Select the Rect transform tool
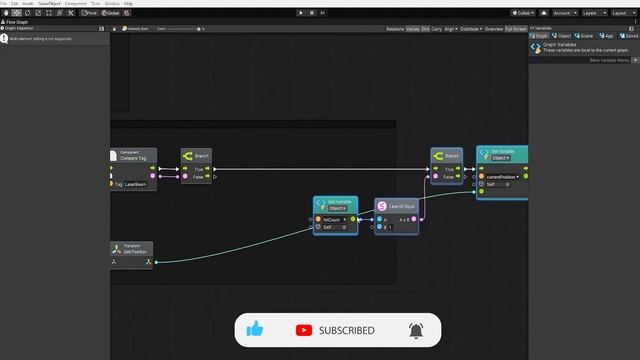 (x=49, y=13)
